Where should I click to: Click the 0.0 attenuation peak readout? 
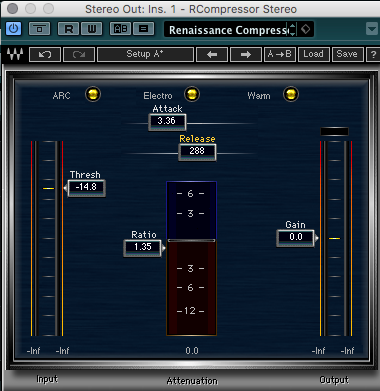tap(192, 351)
